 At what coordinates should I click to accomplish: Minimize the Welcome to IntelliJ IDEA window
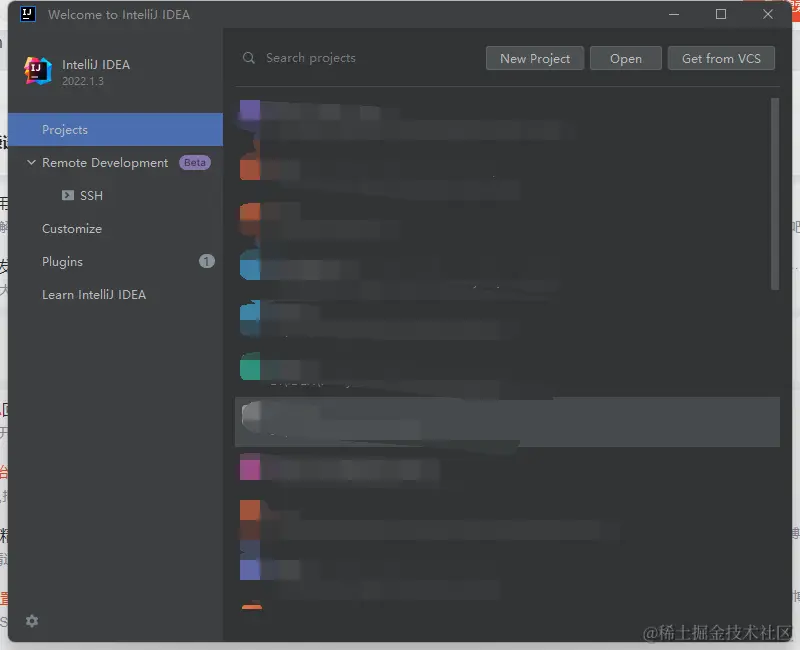tap(674, 14)
